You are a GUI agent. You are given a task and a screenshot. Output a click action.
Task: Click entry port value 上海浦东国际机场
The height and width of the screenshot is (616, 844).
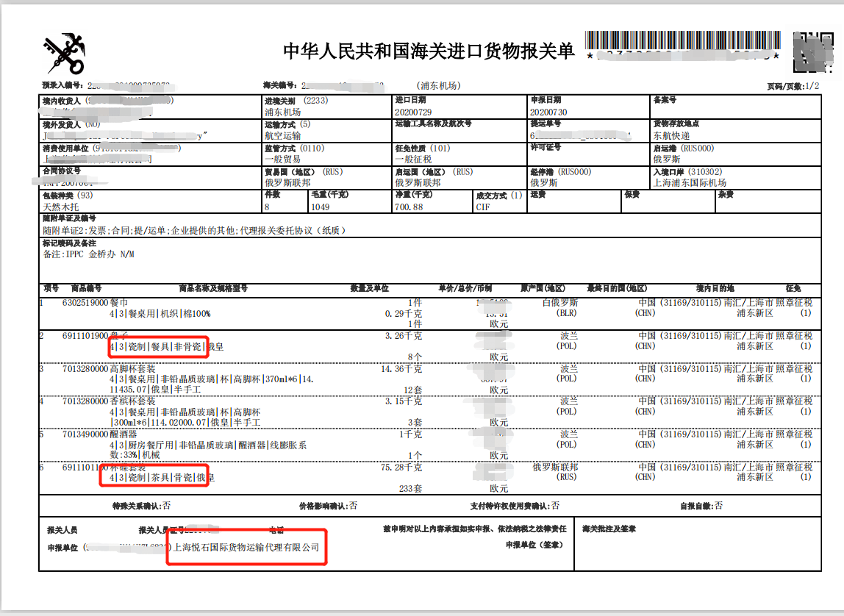pos(690,183)
